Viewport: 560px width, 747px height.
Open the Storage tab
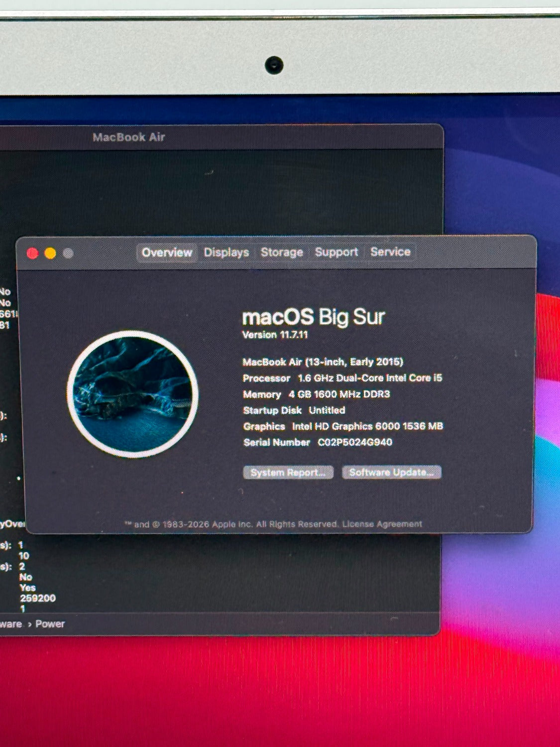[x=282, y=252]
